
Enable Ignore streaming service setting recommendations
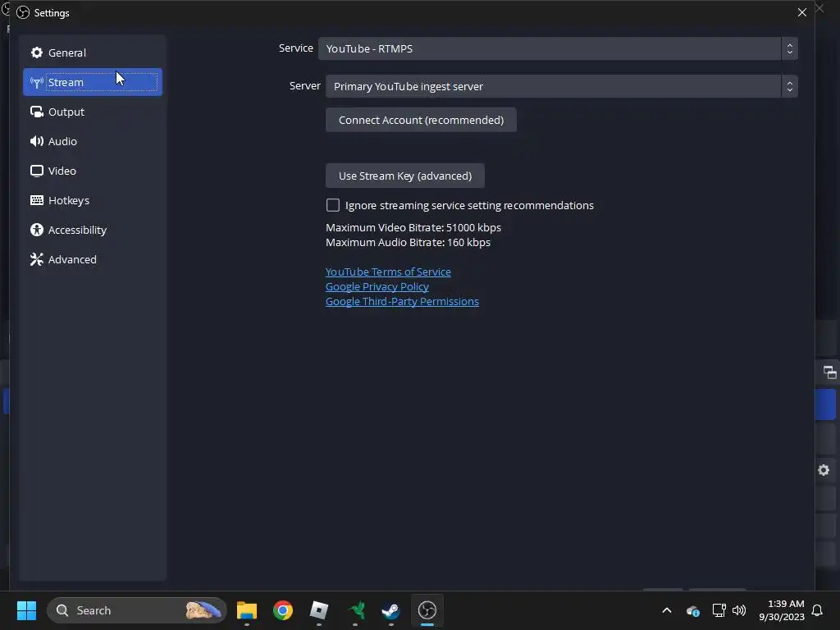tap(333, 205)
